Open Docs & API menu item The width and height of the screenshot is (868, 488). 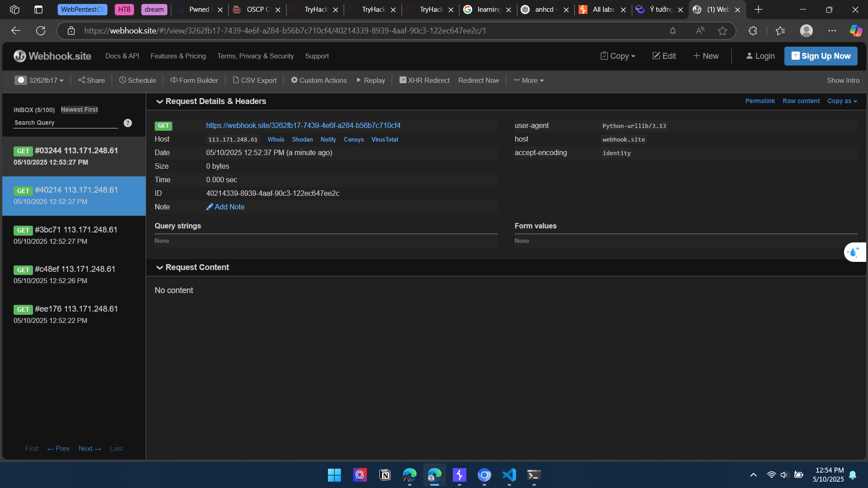click(x=122, y=56)
